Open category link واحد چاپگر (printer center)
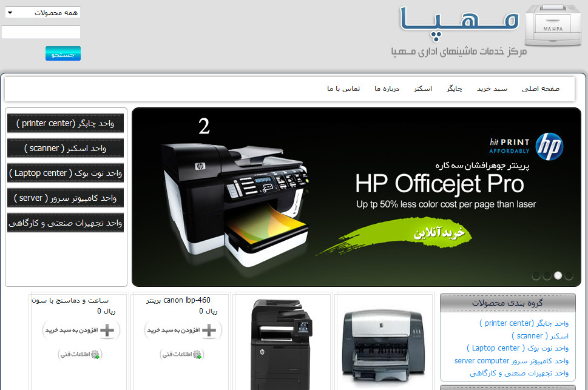Viewport: 588px width, 390px height. [524, 323]
